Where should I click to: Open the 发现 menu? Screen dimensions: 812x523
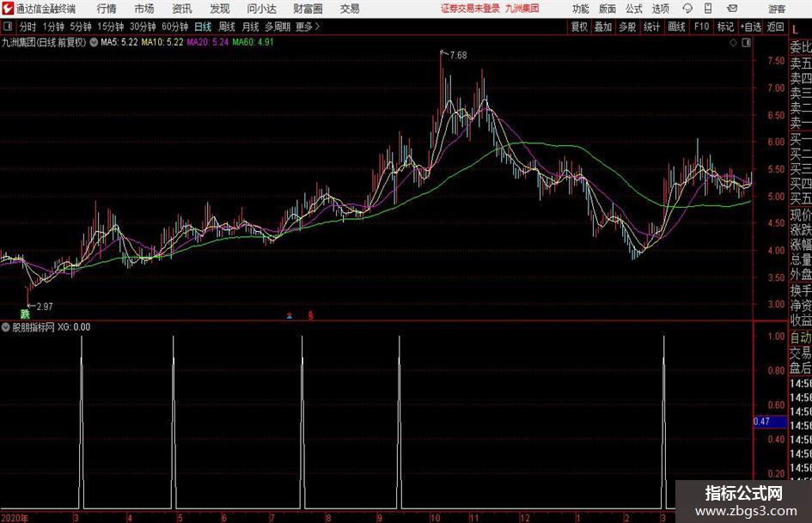point(220,9)
